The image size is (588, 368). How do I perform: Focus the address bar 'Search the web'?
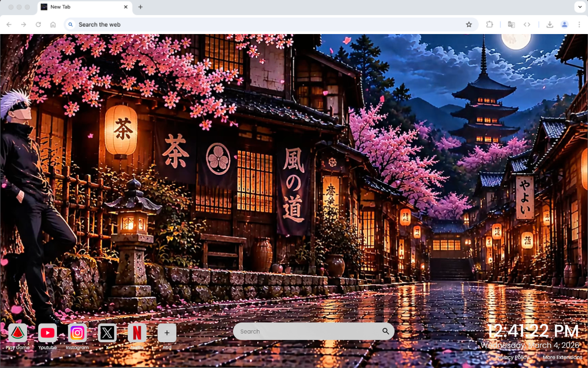point(271,24)
